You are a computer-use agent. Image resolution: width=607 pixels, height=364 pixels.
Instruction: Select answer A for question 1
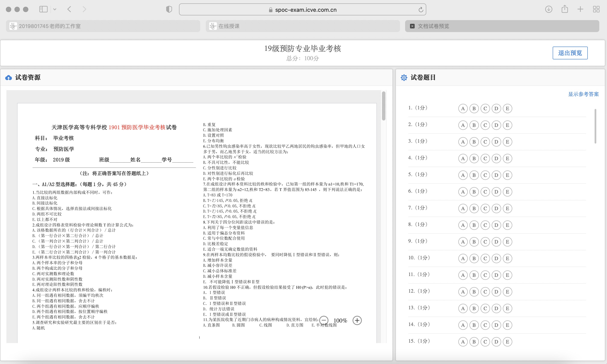click(x=463, y=109)
